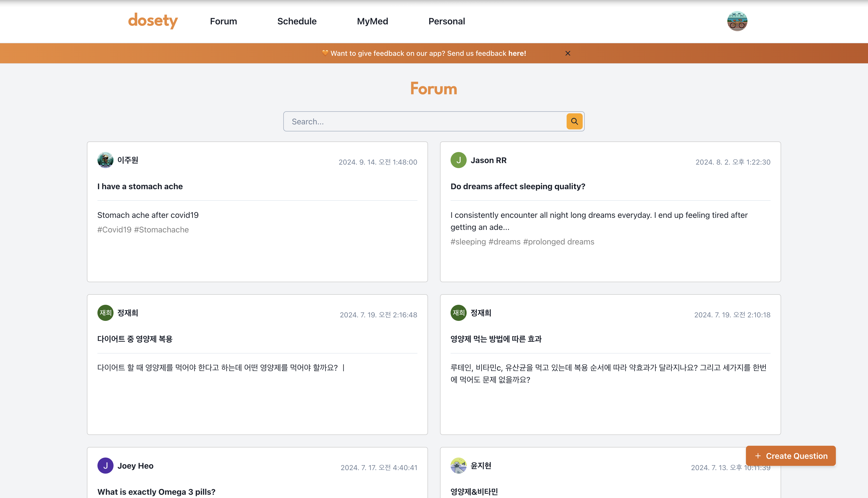Open post '영양제 먹는 방법에 따른 효과'
The image size is (868, 498).
tap(496, 339)
